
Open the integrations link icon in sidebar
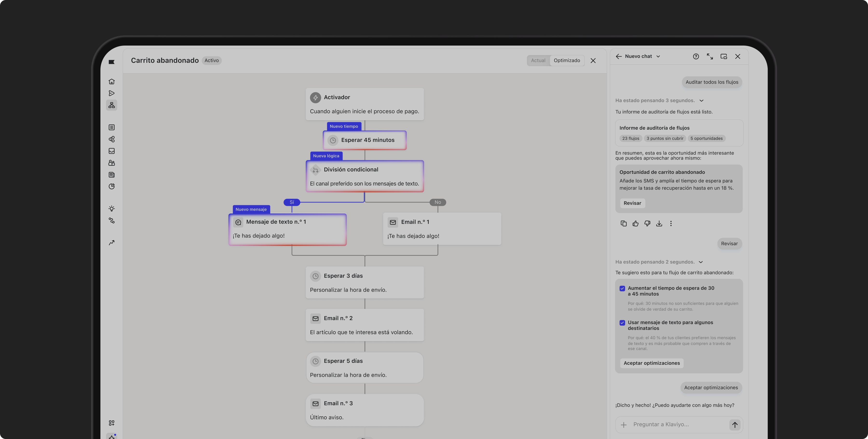(112, 220)
